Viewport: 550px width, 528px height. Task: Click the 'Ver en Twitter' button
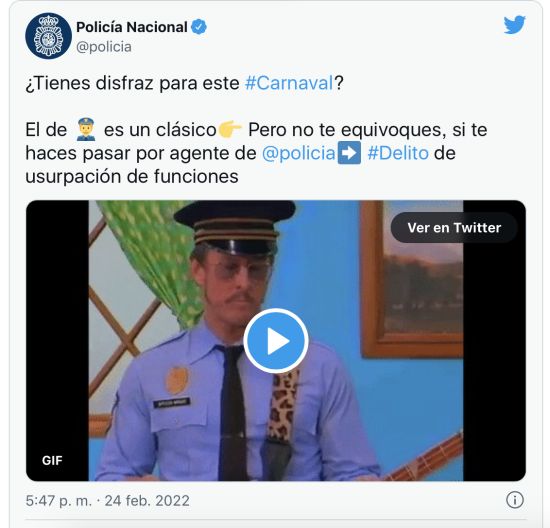click(454, 228)
